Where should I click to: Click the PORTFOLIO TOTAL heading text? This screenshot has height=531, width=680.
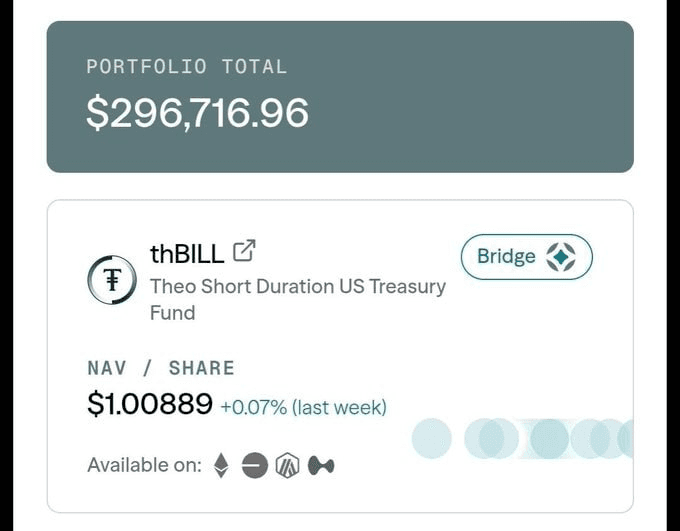186,67
